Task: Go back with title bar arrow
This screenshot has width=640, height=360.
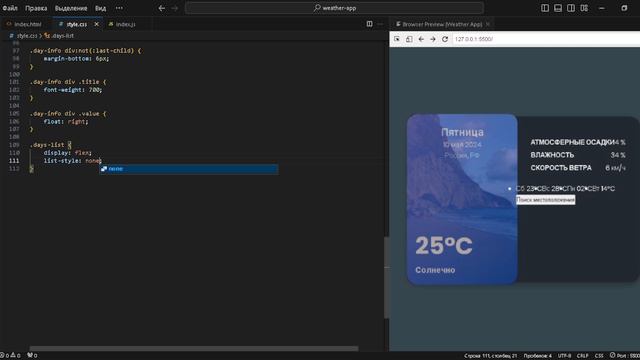Action: [162, 8]
